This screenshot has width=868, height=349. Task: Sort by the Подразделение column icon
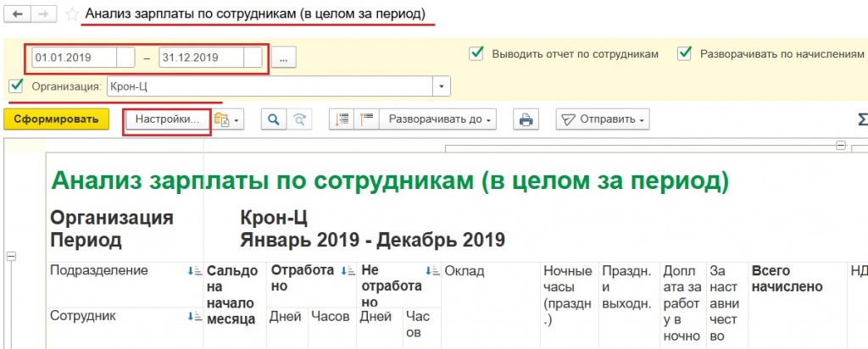click(193, 271)
